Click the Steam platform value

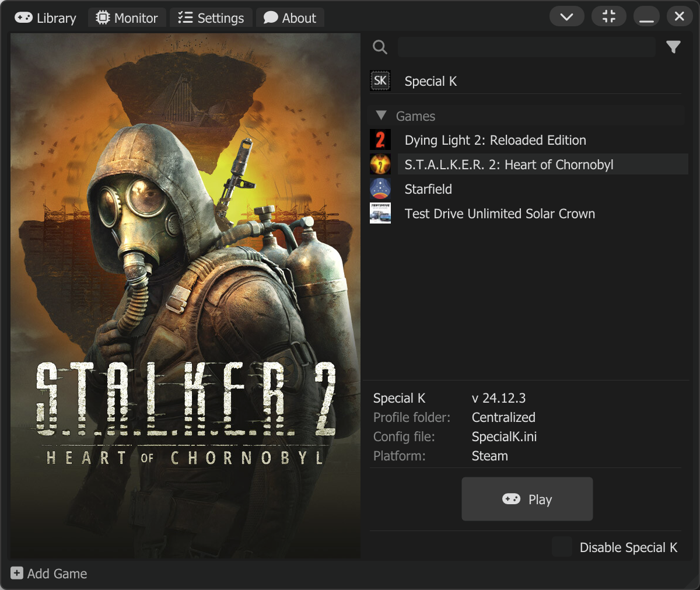[489, 456]
